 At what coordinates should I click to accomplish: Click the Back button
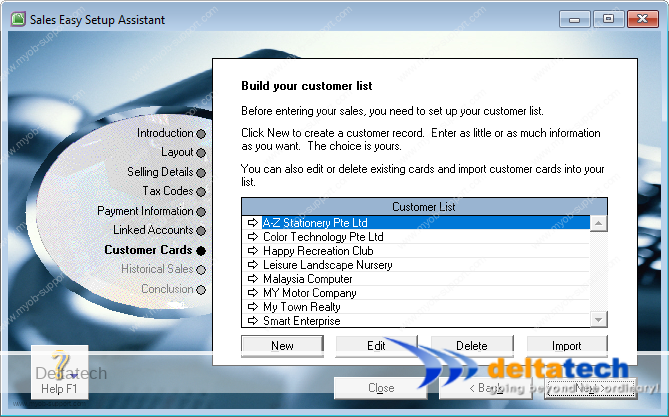pos(486,388)
